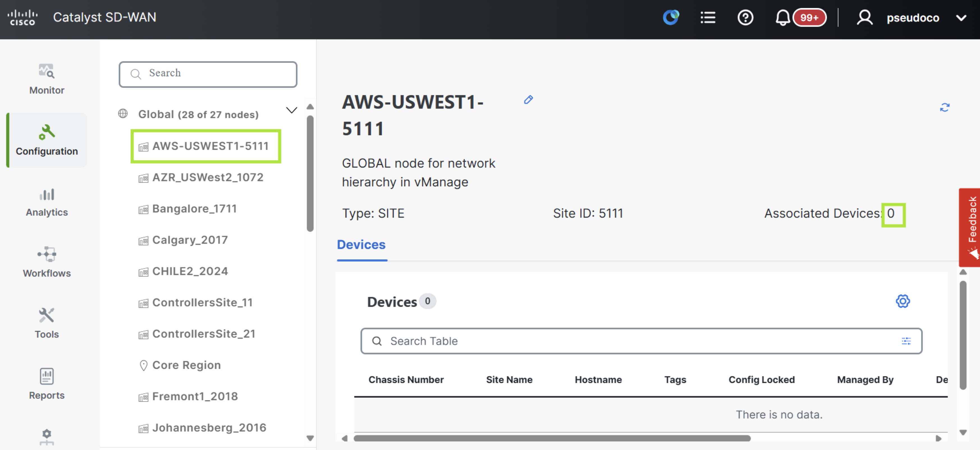Select Bangalore_1711 node

point(194,209)
